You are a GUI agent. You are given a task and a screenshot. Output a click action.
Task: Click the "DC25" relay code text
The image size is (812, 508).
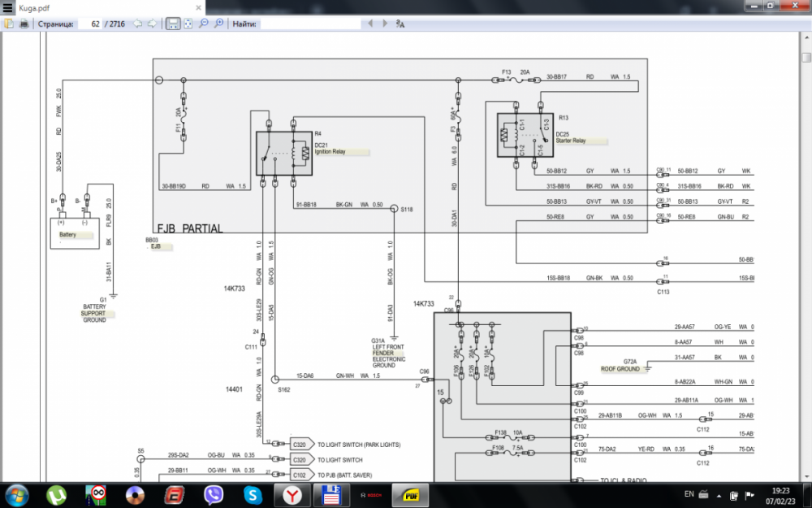coord(563,135)
